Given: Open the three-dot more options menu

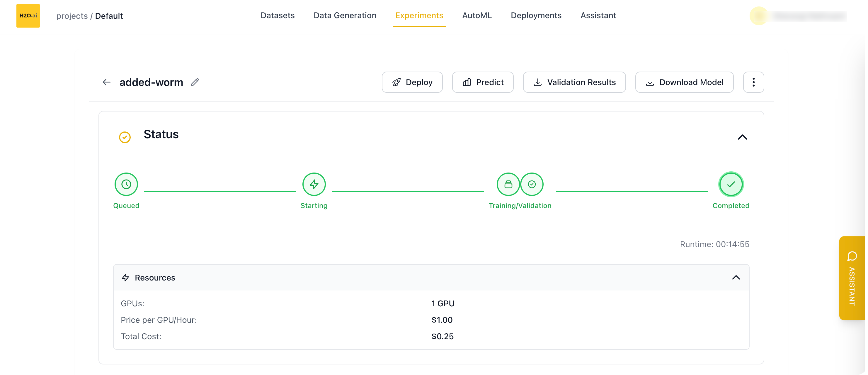Looking at the screenshot, I should point(753,82).
